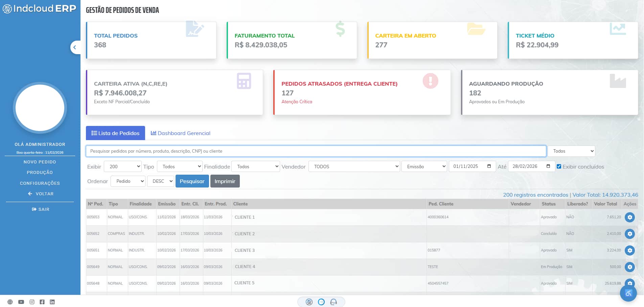Click the LinkedIn icon in footer
The width and height of the screenshot is (644, 307).
click(52, 302)
